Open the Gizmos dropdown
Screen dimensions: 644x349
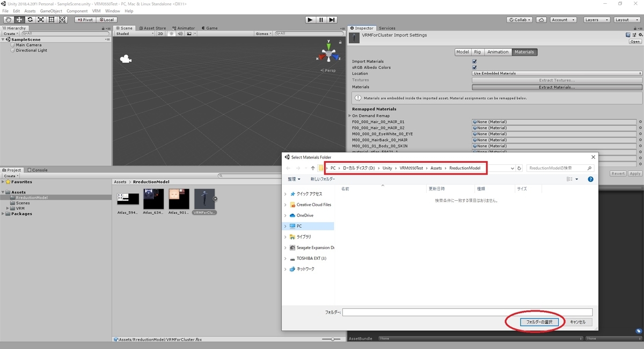coord(264,34)
